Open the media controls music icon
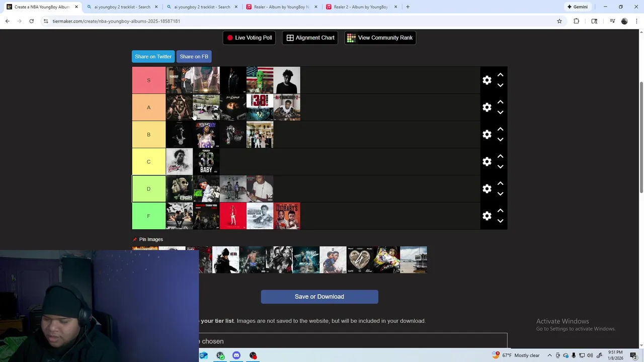 [612, 21]
